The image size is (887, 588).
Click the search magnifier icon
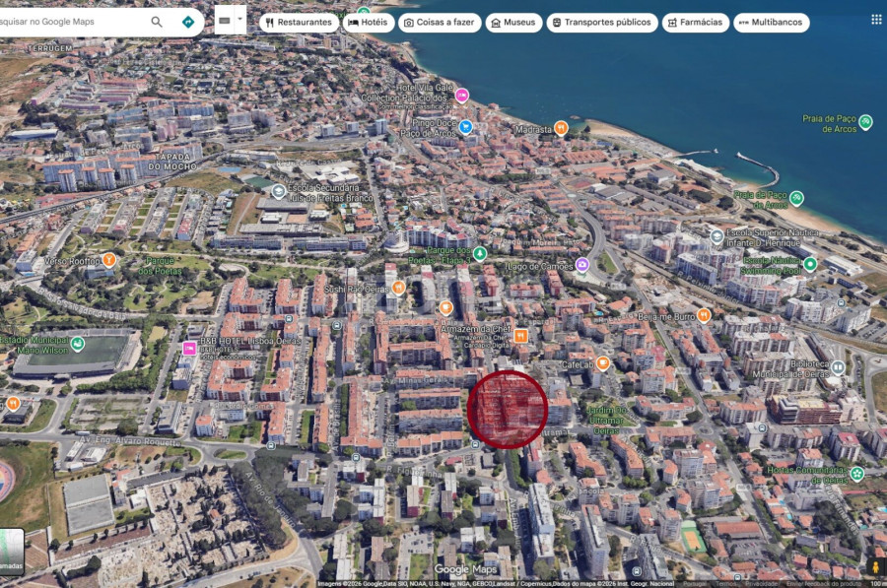coord(157,22)
